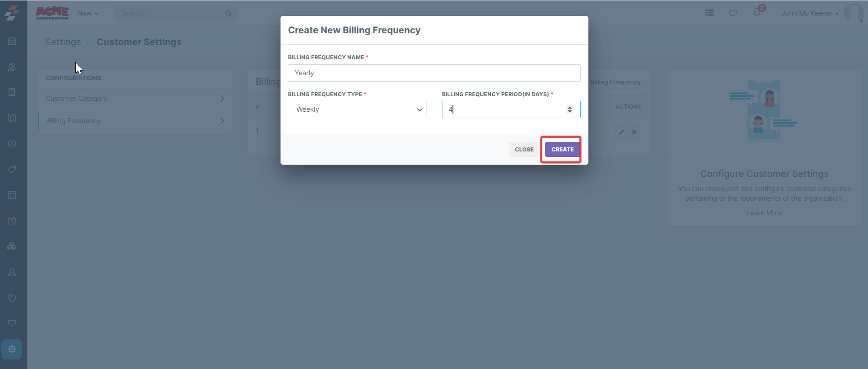Click the list view icon in header
The height and width of the screenshot is (369, 868).
point(709,13)
